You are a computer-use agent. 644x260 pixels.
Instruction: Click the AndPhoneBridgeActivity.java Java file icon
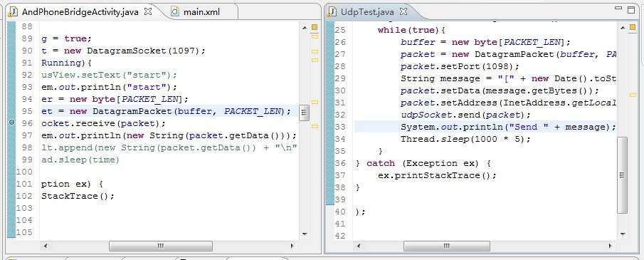13,11
